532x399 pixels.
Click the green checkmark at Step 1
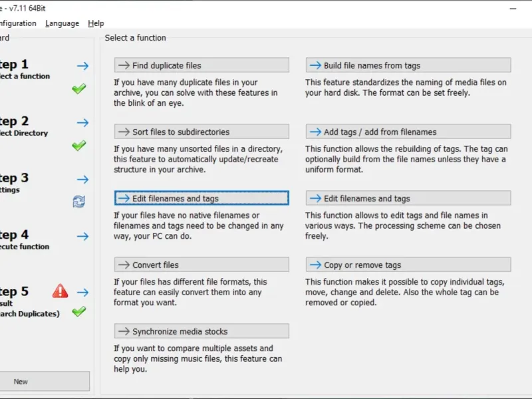[x=79, y=88]
